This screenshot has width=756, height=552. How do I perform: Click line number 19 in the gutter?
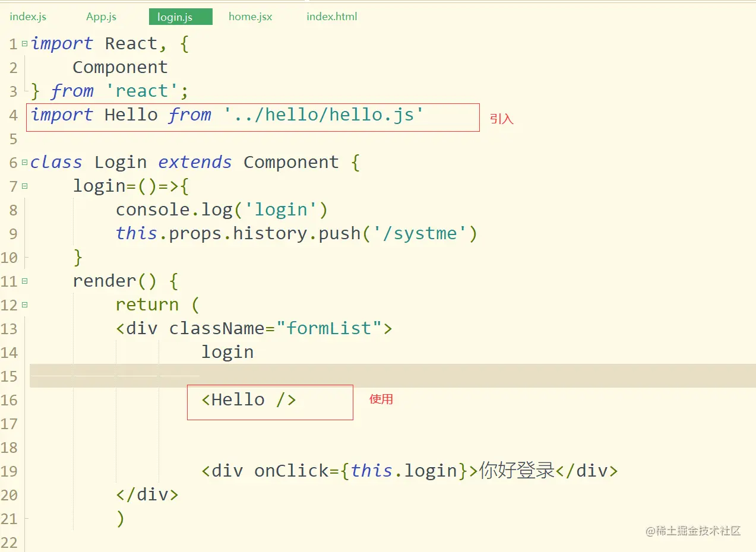(10, 471)
